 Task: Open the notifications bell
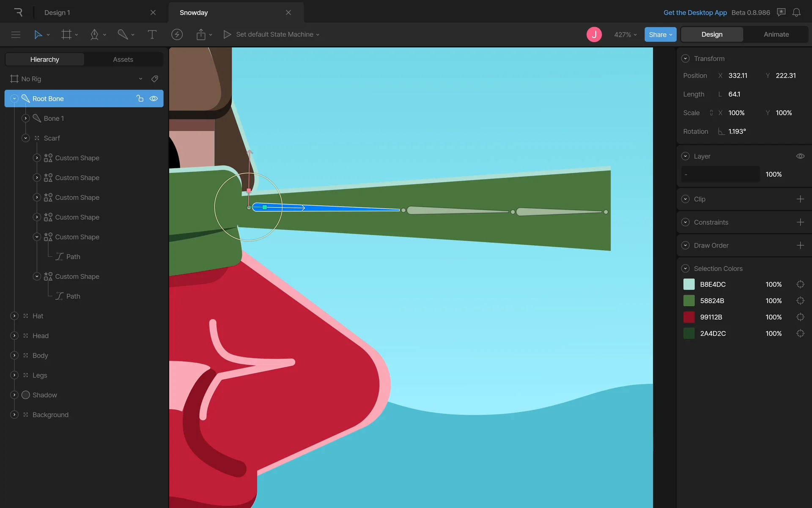coord(796,13)
